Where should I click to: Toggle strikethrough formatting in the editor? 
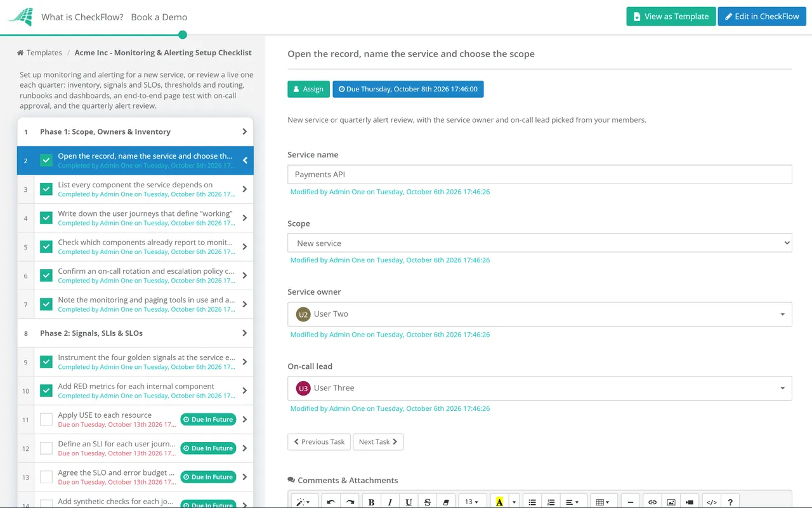[x=427, y=502]
